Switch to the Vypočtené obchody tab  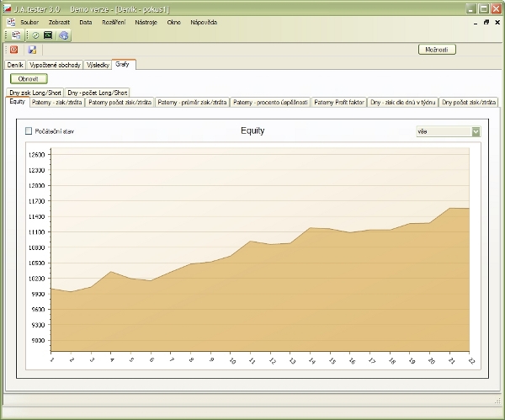click(x=55, y=64)
